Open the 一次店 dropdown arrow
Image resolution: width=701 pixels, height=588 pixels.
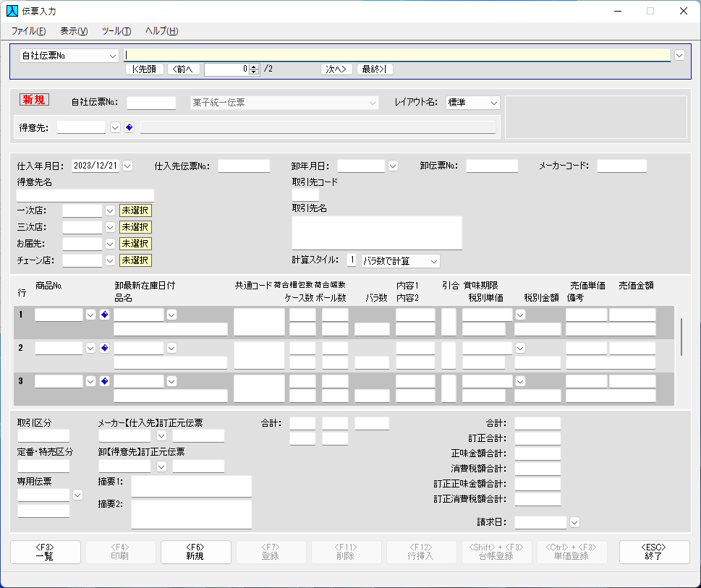(x=110, y=210)
